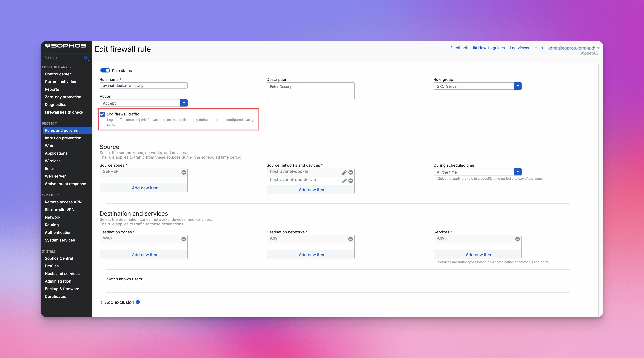Click Add new item under Source zones
644x358 pixels.
[145, 188]
